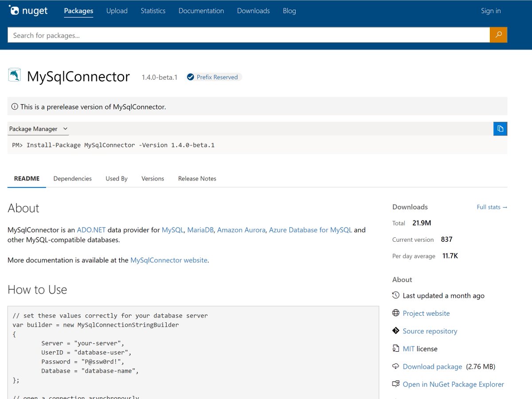Click the current version downloads value 837

click(x=446, y=239)
